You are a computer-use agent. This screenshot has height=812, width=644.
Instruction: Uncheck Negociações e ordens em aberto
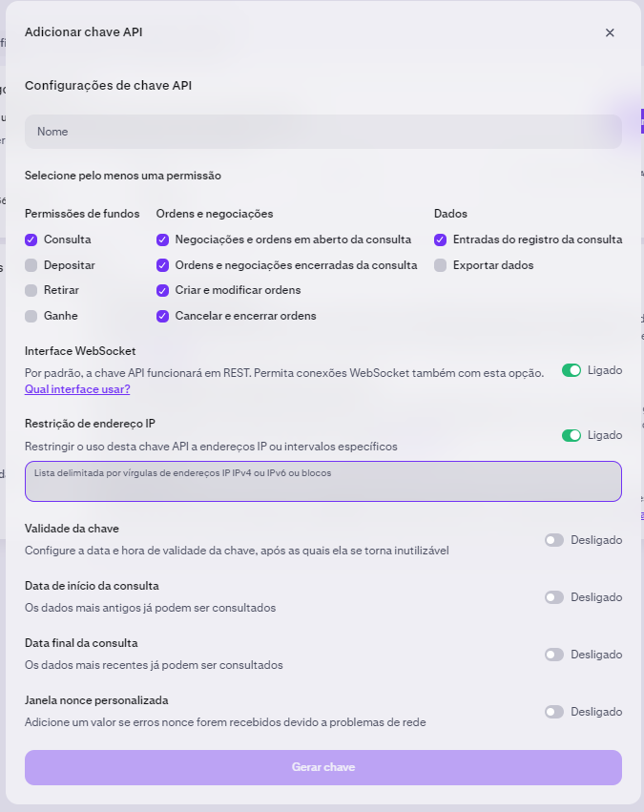pyautogui.click(x=162, y=239)
